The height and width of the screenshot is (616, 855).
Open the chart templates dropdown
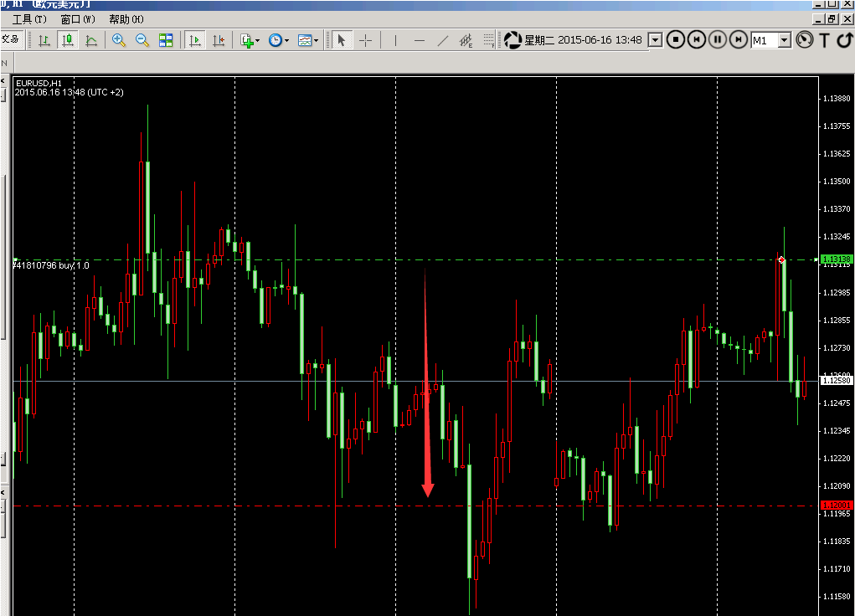[x=308, y=40]
